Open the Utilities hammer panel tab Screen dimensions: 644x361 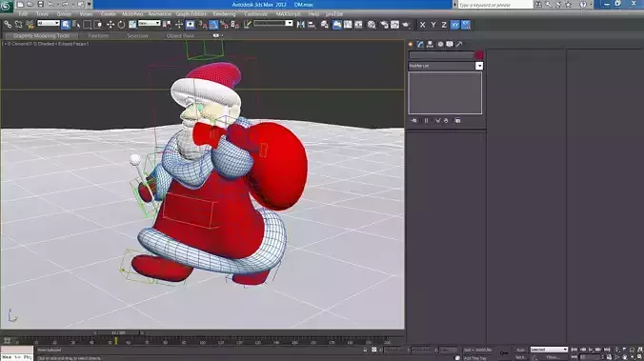(459, 44)
